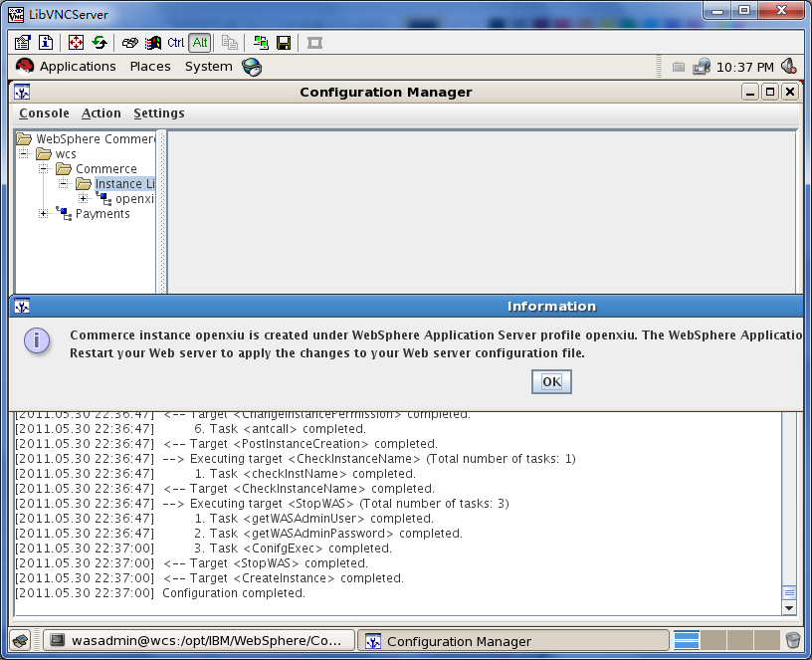This screenshot has height=660, width=812.
Task: Click the refresh screen icon
Action: click(x=100, y=43)
